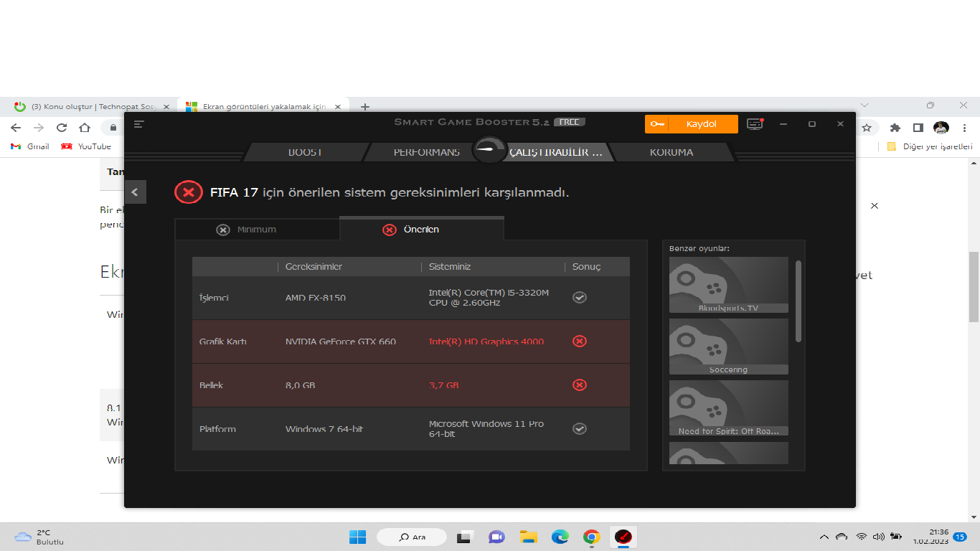The width and height of the screenshot is (980, 551).
Task: Click the Gereksinimler column header
Action: pyautogui.click(x=314, y=267)
